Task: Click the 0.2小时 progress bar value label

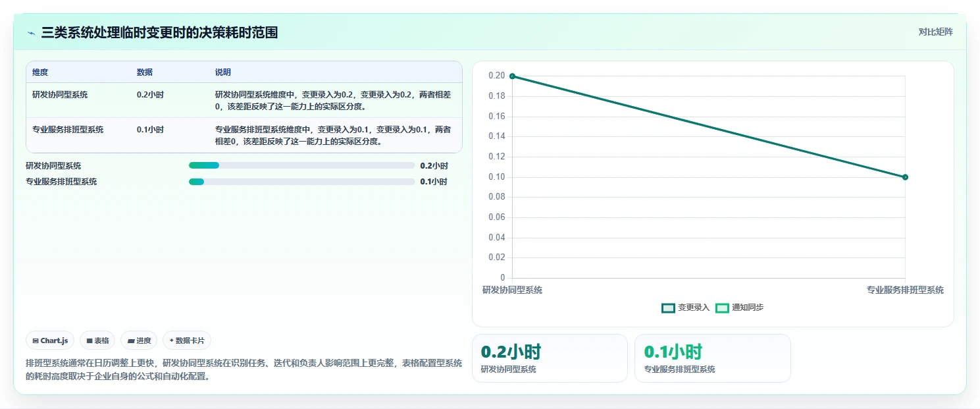Action: pyautogui.click(x=434, y=166)
